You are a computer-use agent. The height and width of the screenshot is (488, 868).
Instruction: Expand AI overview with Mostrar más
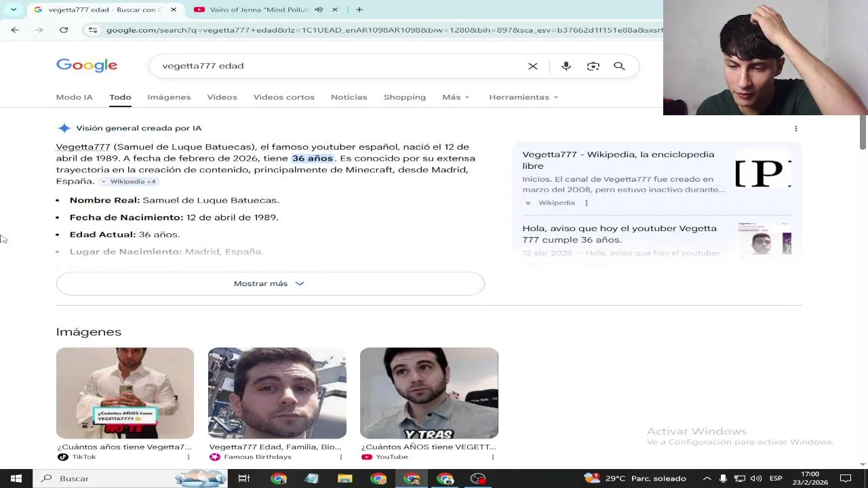point(270,283)
